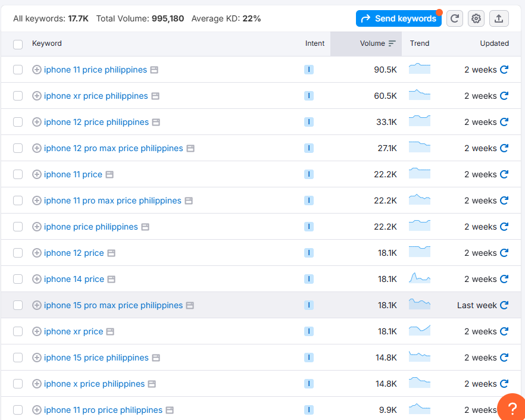Toggle the select-all keywords checkbox in header
This screenshot has height=420, width=525.
click(18, 44)
